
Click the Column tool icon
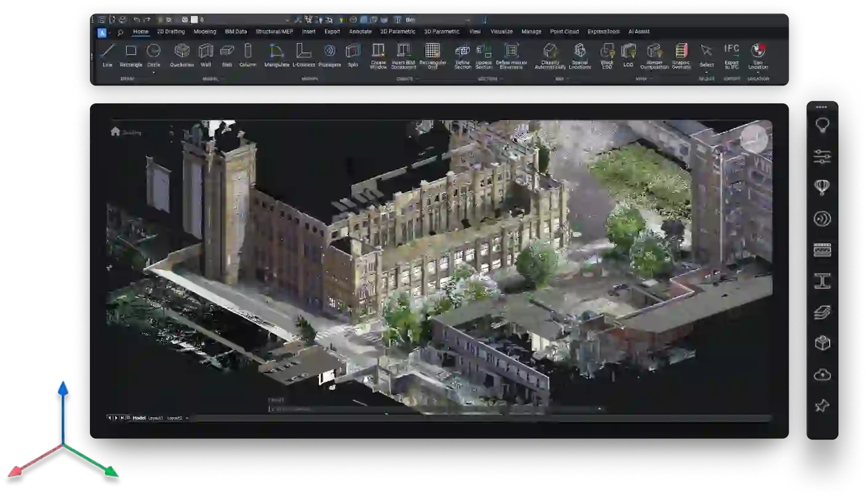coord(247,52)
